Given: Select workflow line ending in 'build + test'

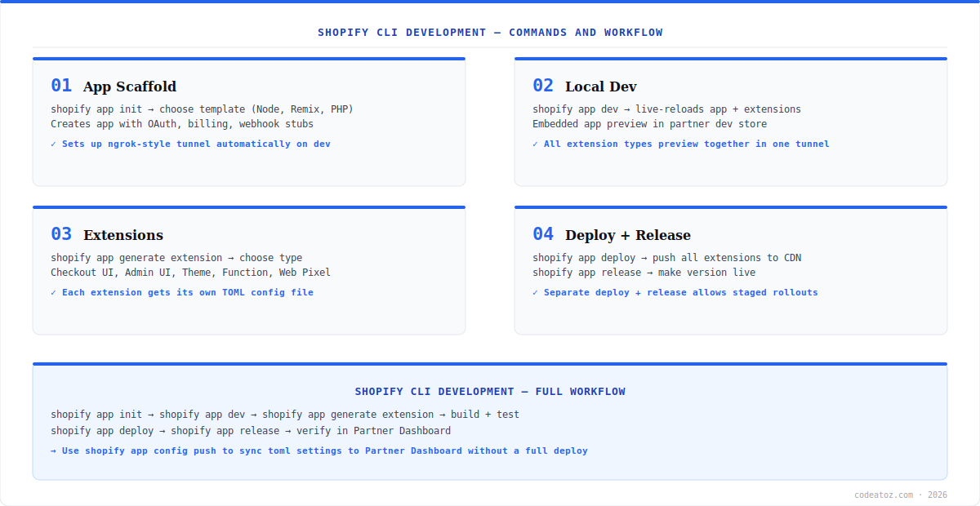Looking at the screenshot, I should tap(285, 415).
